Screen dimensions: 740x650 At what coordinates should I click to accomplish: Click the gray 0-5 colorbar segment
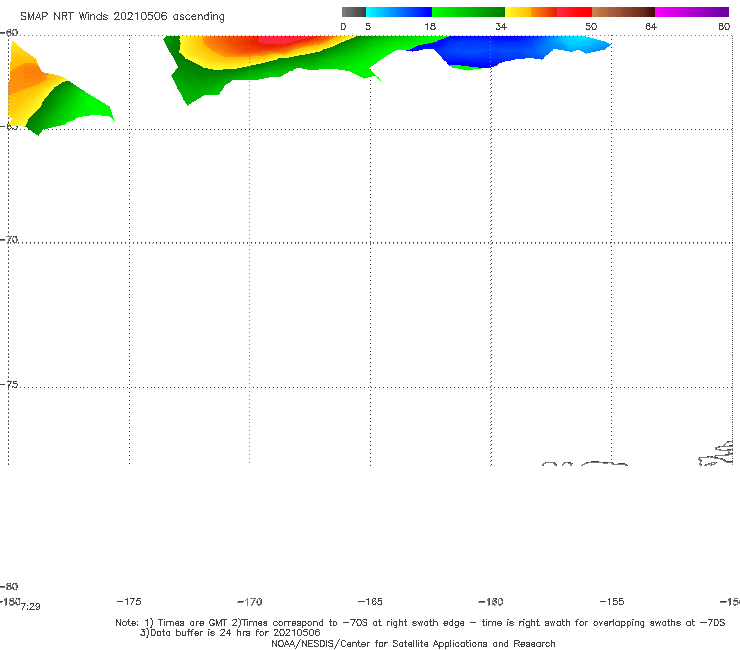[354, 12]
